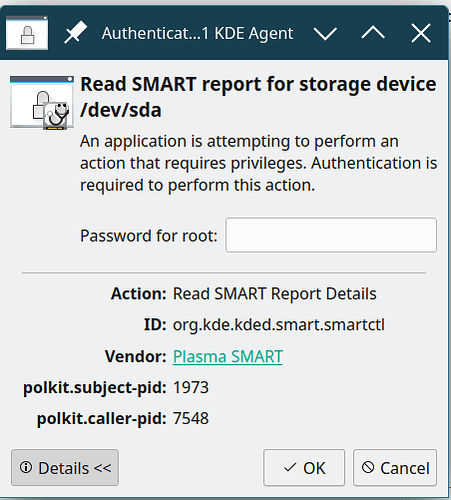Viewport: 451px width, 500px height.
Task: Click the lock window menu icon in titlebar
Action: 27,33
